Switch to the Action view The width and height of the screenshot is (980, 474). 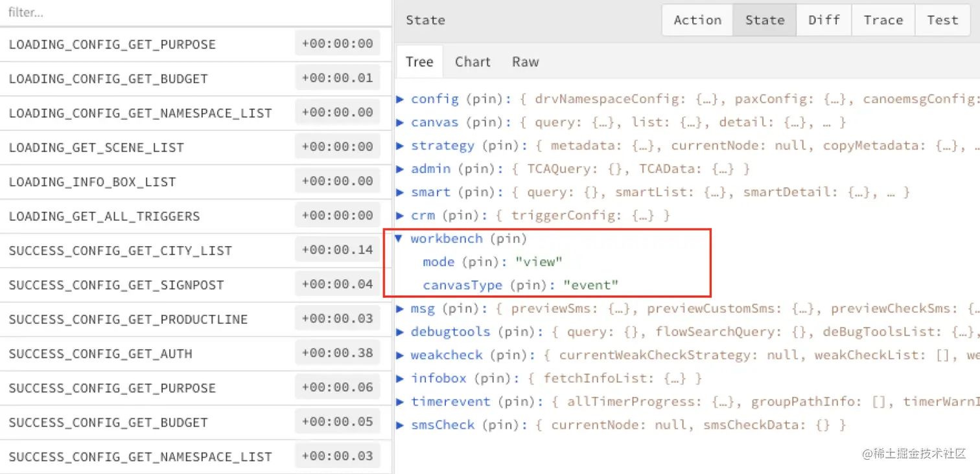pyautogui.click(x=697, y=20)
